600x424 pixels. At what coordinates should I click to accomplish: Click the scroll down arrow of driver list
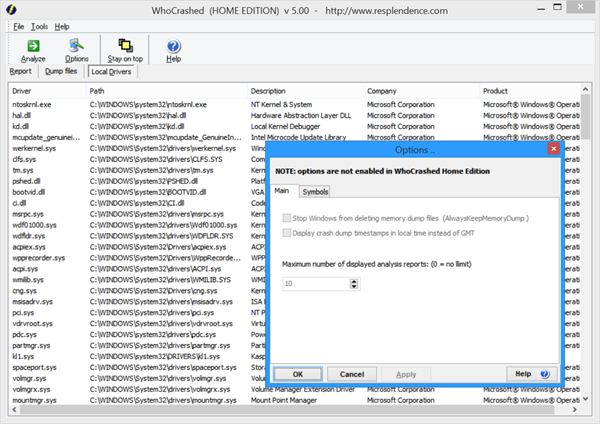click(x=585, y=400)
